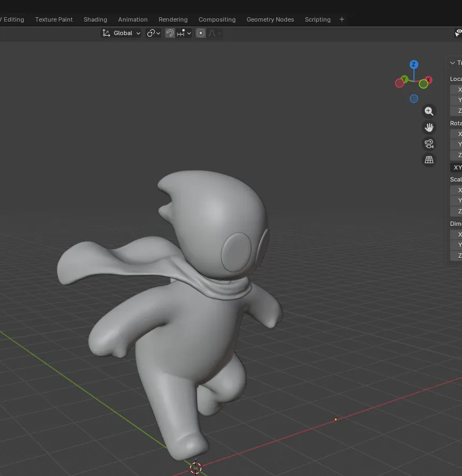Click the 3D cursor at world origin
The width and height of the screenshot is (462, 476).
click(195, 467)
